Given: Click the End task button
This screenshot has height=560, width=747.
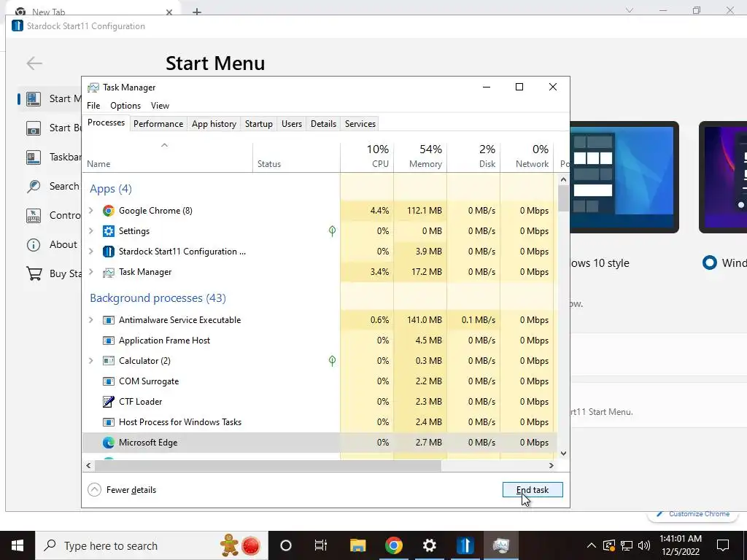Looking at the screenshot, I should [x=533, y=489].
